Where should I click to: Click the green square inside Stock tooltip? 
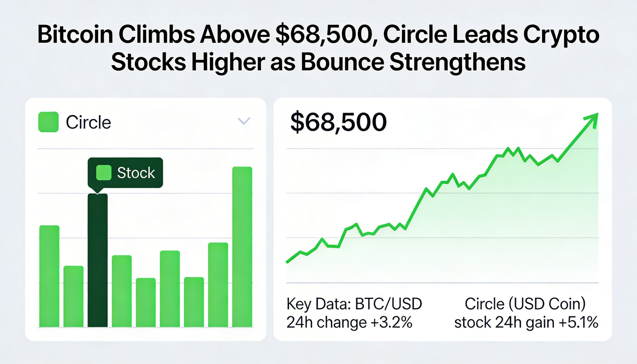click(104, 172)
